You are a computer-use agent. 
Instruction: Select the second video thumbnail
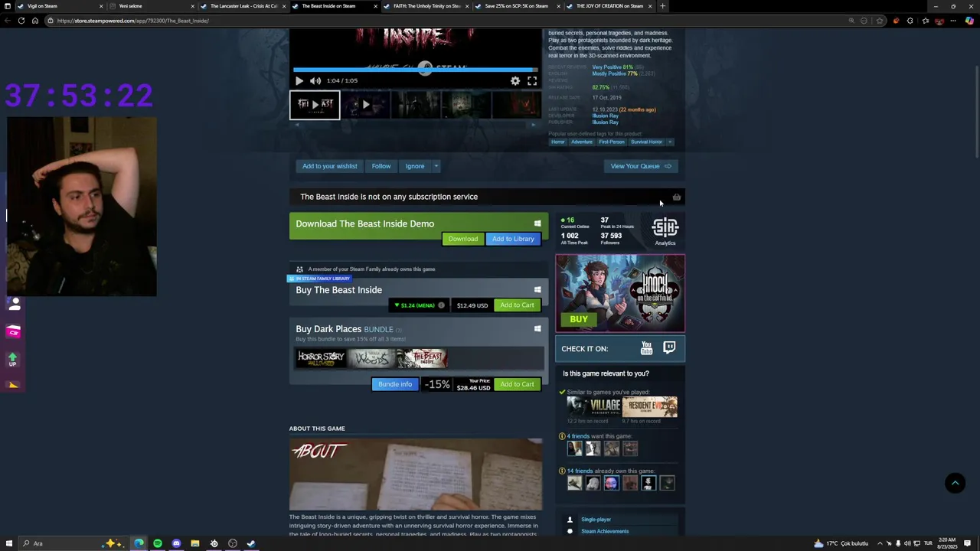[365, 105]
